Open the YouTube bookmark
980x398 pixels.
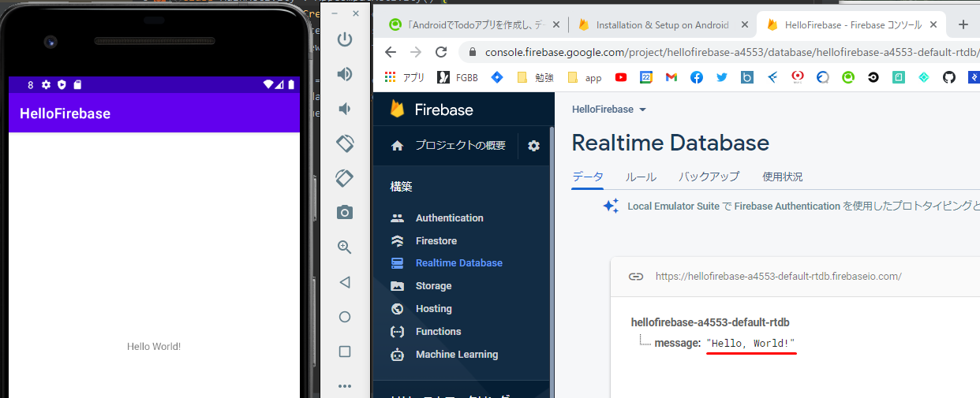pyautogui.click(x=621, y=77)
